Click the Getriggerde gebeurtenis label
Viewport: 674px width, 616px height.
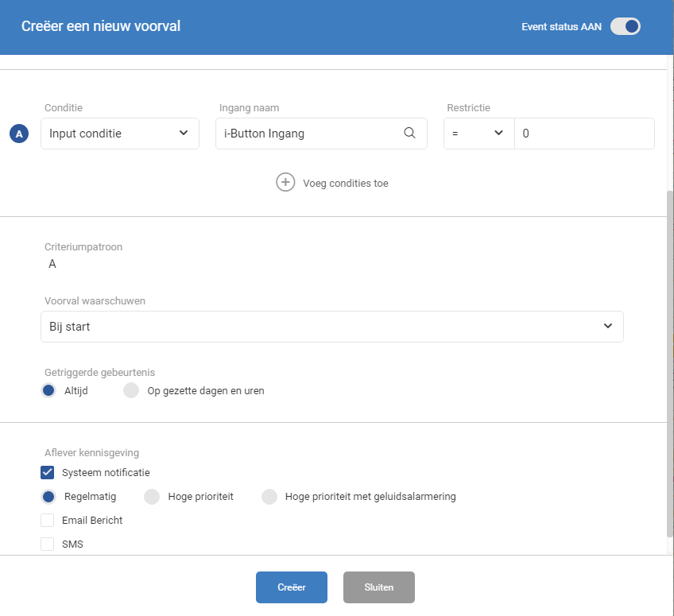click(x=99, y=372)
